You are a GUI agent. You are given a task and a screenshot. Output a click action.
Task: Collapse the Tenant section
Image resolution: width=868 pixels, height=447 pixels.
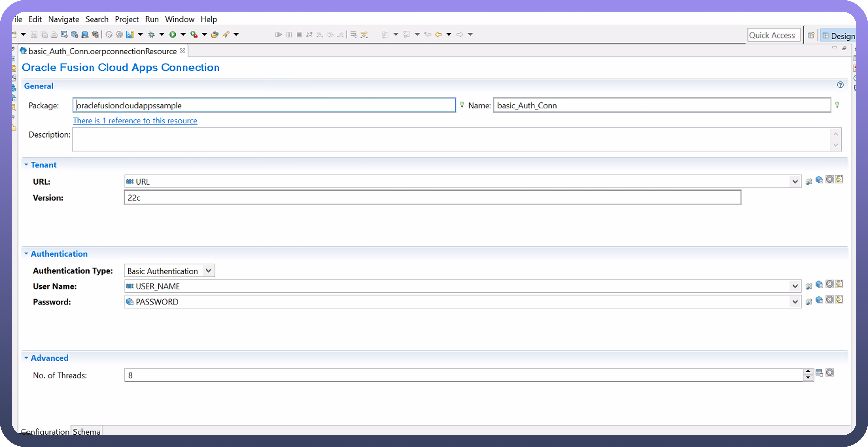[26, 165]
